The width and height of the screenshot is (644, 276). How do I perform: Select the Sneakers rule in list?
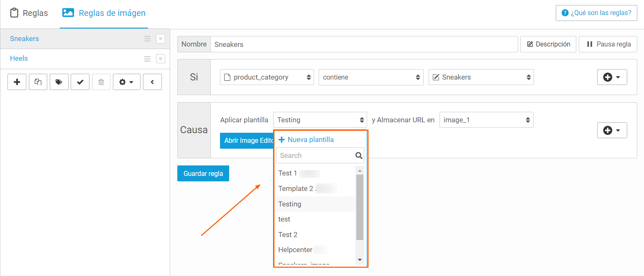(85, 39)
